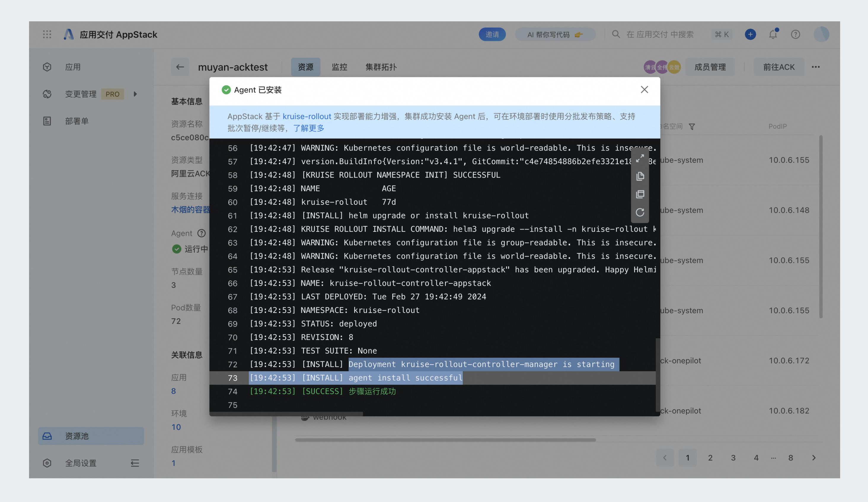Go back with the arrow button

(180, 67)
